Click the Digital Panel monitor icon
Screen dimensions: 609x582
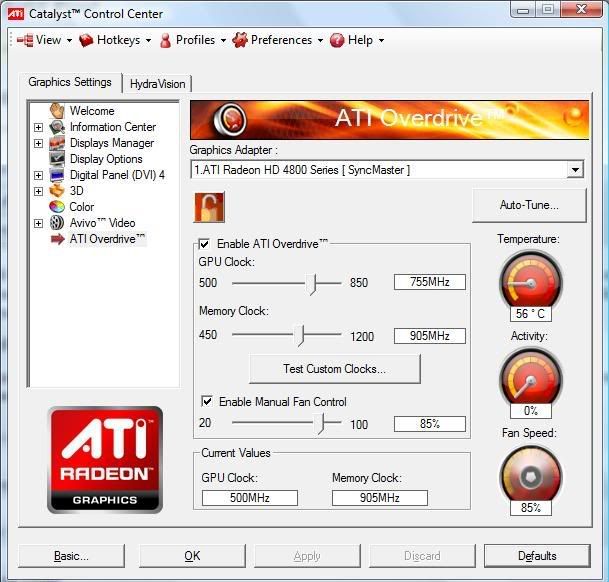tap(57, 175)
